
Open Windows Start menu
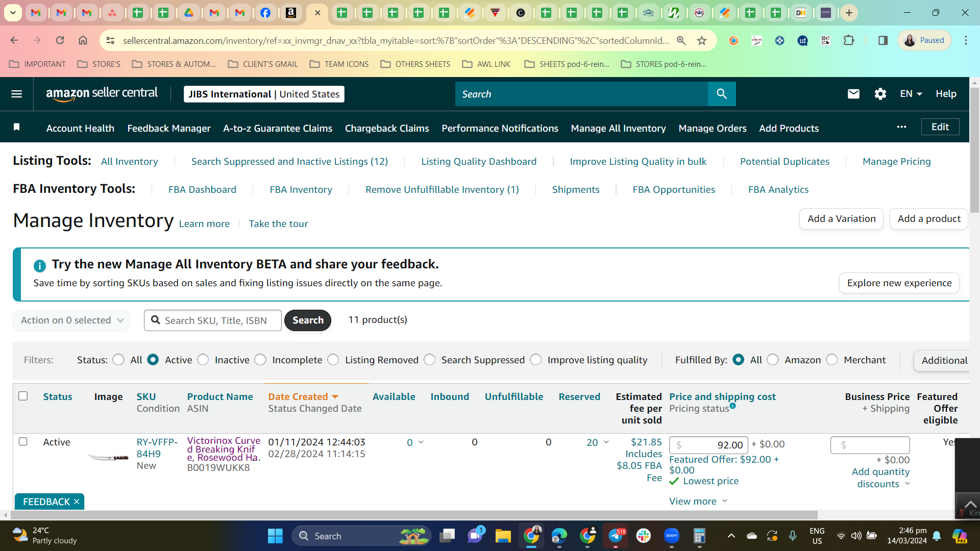point(275,536)
